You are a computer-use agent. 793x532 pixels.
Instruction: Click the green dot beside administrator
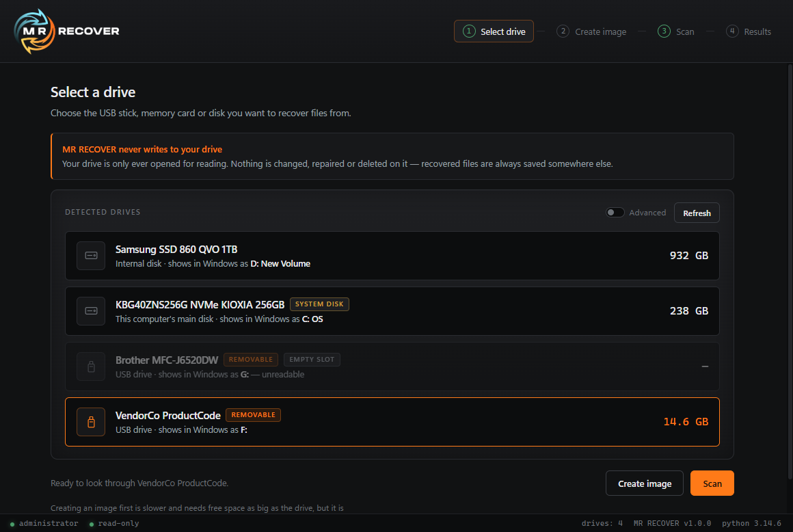(12, 524)
